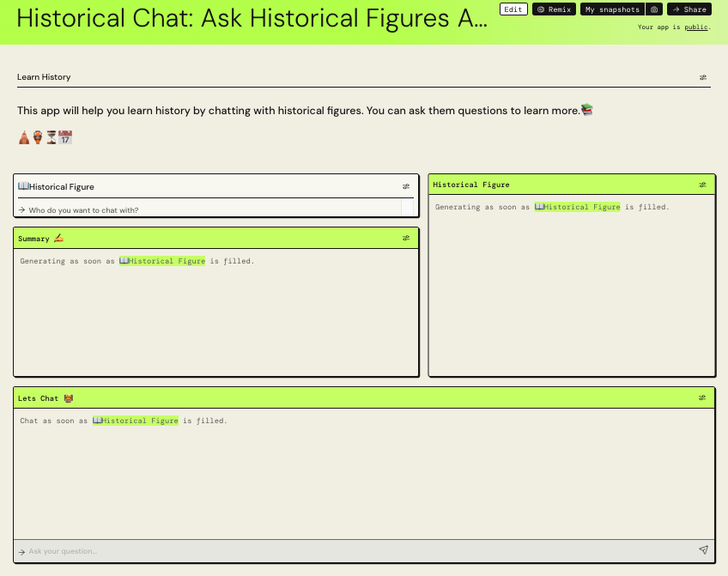Click the camera snapshot icon in the header

pyautogui.click(x=654, y=9)
